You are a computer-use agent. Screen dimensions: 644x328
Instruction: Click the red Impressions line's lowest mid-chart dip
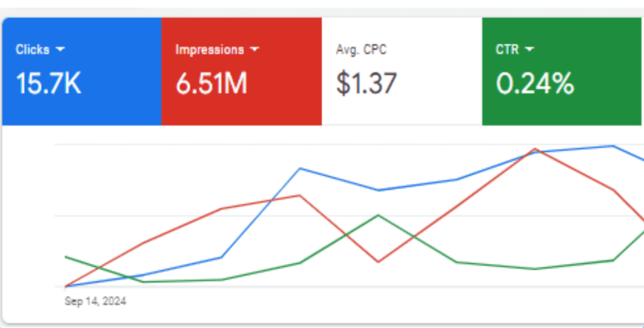pos(378,261)
